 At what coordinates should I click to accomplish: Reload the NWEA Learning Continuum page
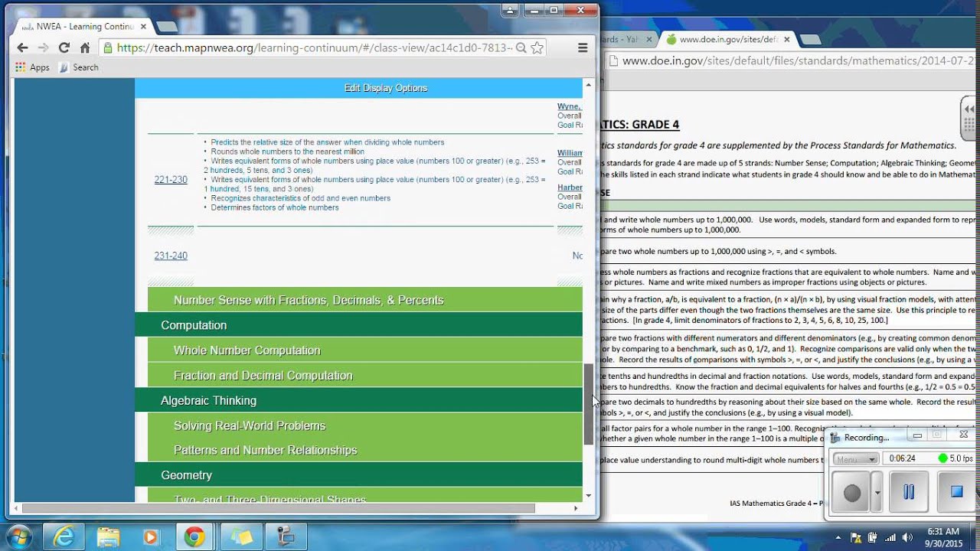(x=64, y=47)
